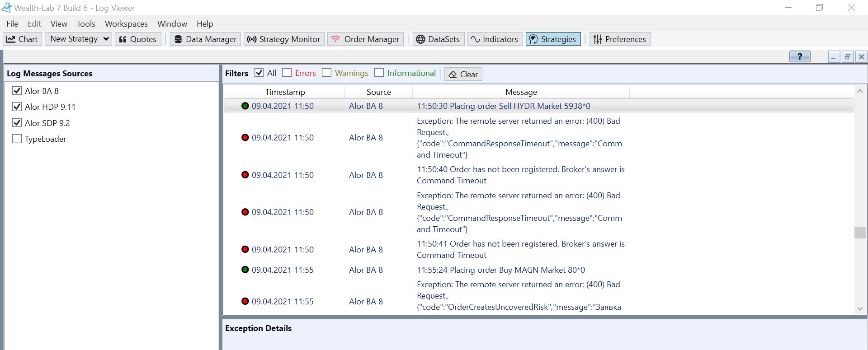This screenshot has width=868, height=350.
Task: Open the Order Manager
Action: tap(365, 39)
